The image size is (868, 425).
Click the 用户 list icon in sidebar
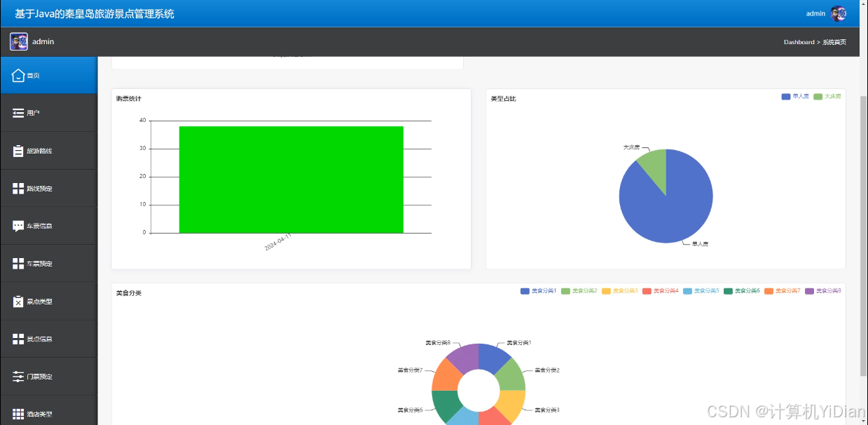pyautogui.click(x=18, y=113)
